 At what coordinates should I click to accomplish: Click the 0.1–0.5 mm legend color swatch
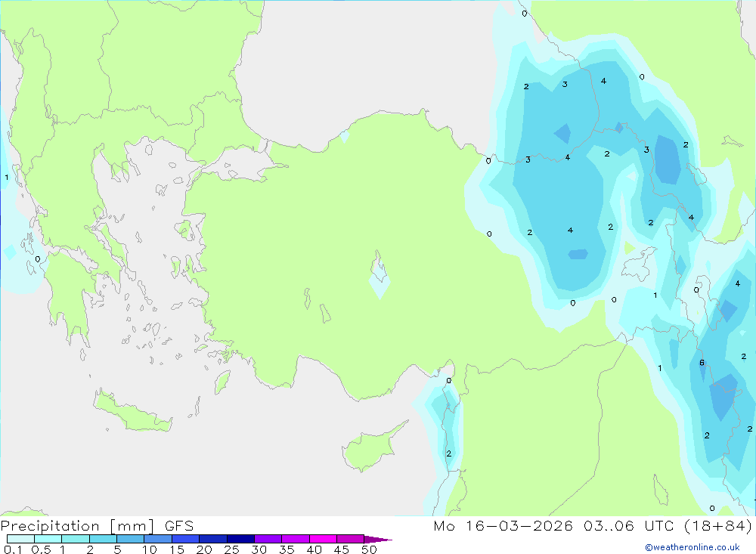[x=20, y=539]
